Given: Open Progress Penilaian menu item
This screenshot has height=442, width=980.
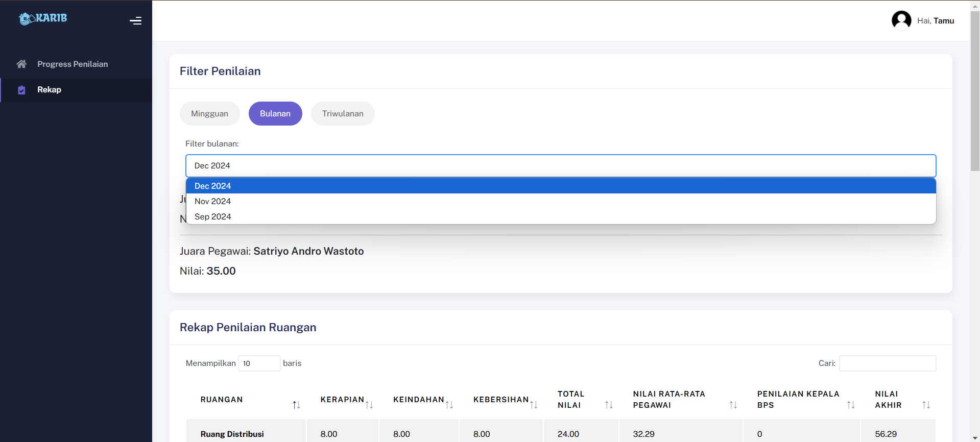Looking at the screenshot, I should coord(73,64).
